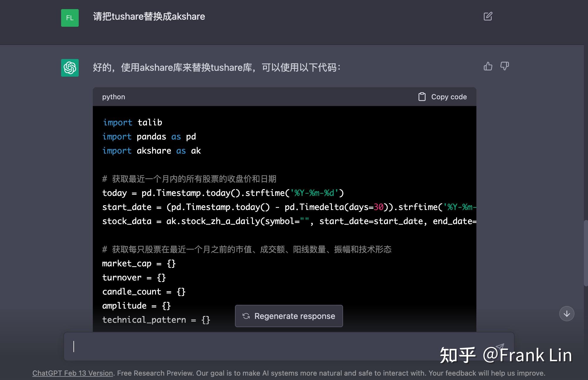This screenshot has width=588, height=380.
Task: Click the line starting 'today = pd.Timestamp'
Action: 223,193
